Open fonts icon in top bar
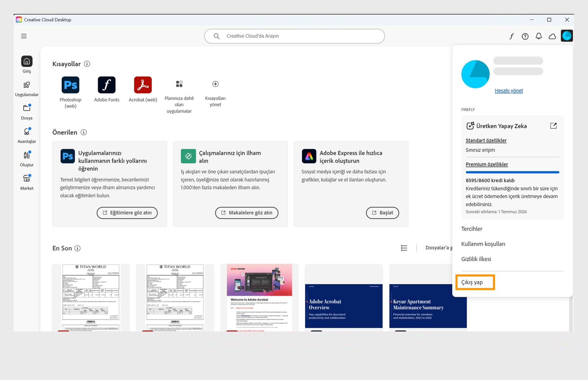 (x=512, y=36)
